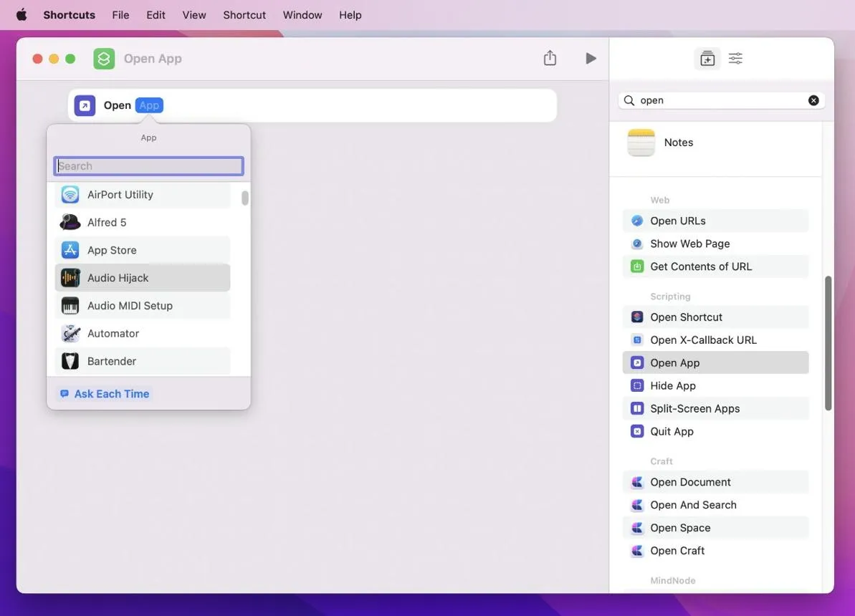Screen dimensions: 855x616
Task: Add Craft Open Space action
Action: (x=715, y=528)
